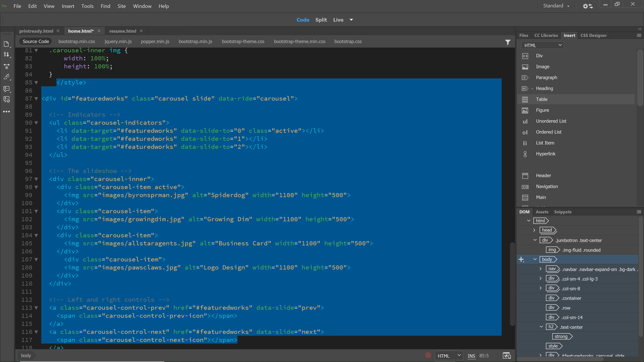Insert a Heading element
Screen dimensions: 644x362
pyautogui.click(x=544, y=88)
